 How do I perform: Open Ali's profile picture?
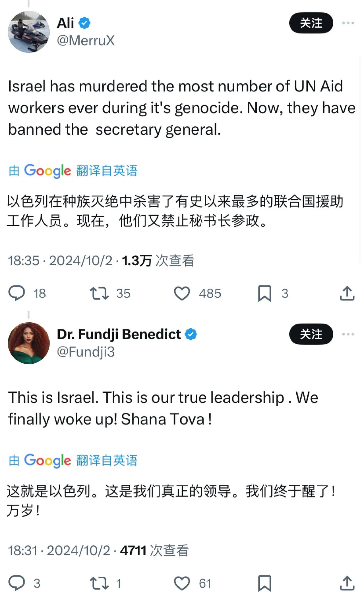(29, 32)
